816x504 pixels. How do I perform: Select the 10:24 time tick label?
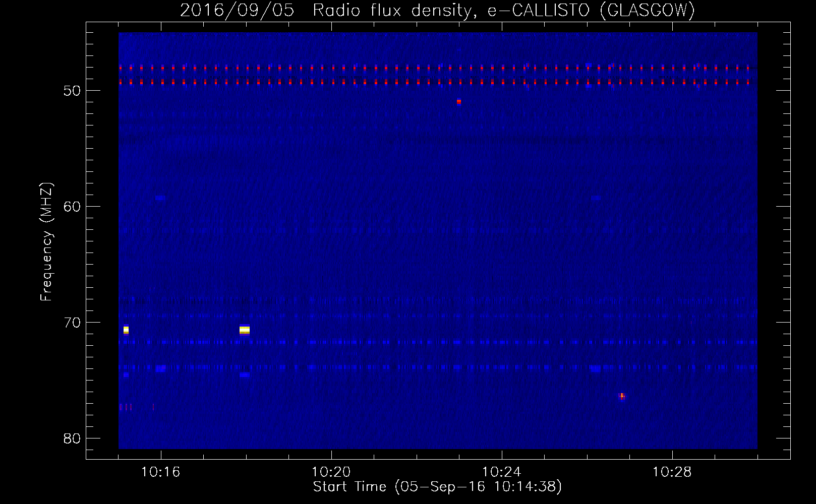(502, 472)
